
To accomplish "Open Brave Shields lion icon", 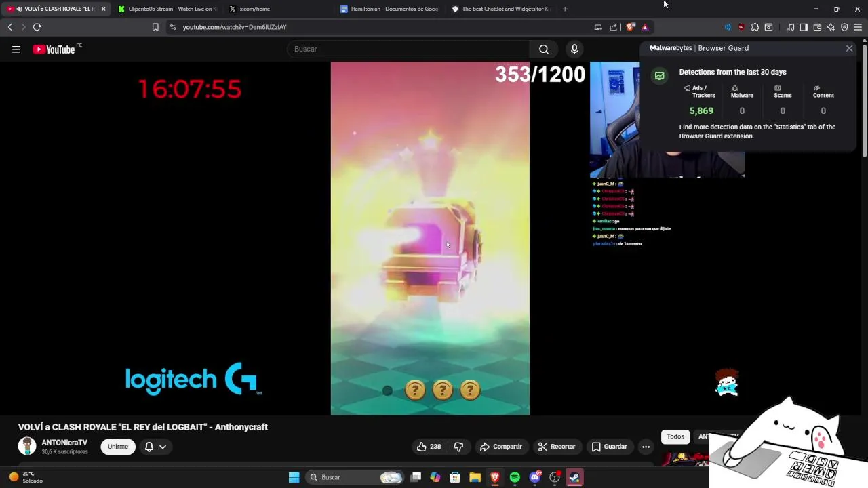I will (630, 27).
